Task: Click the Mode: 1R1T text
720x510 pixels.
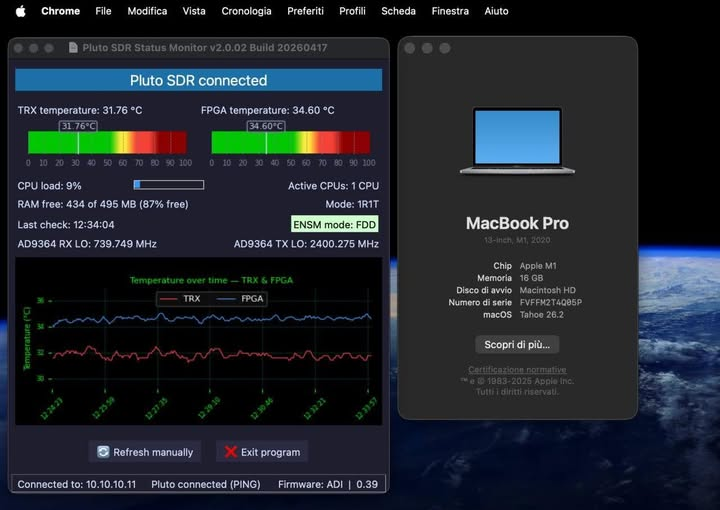Action: tap(352, 204)
